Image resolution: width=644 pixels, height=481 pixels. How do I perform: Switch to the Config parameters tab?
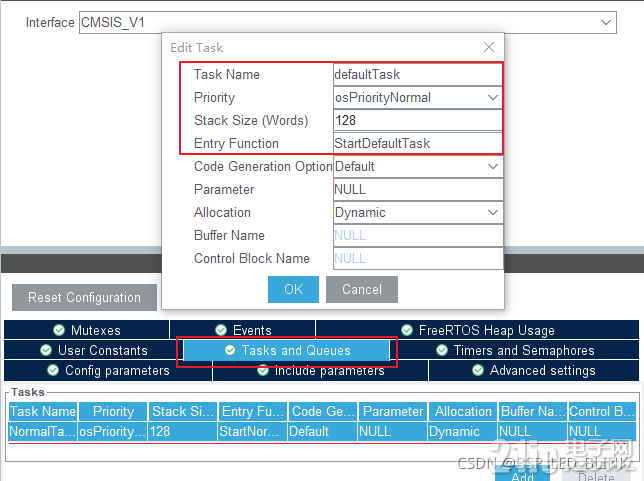click(108, 371)
